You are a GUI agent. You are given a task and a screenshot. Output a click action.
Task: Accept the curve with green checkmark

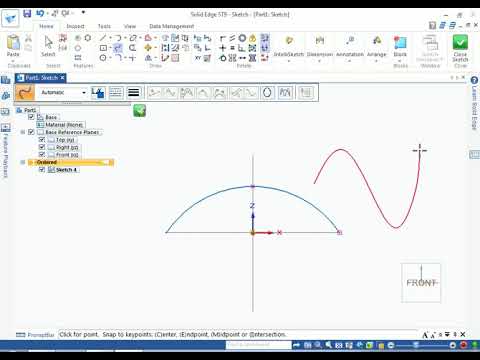coord(140,111)
